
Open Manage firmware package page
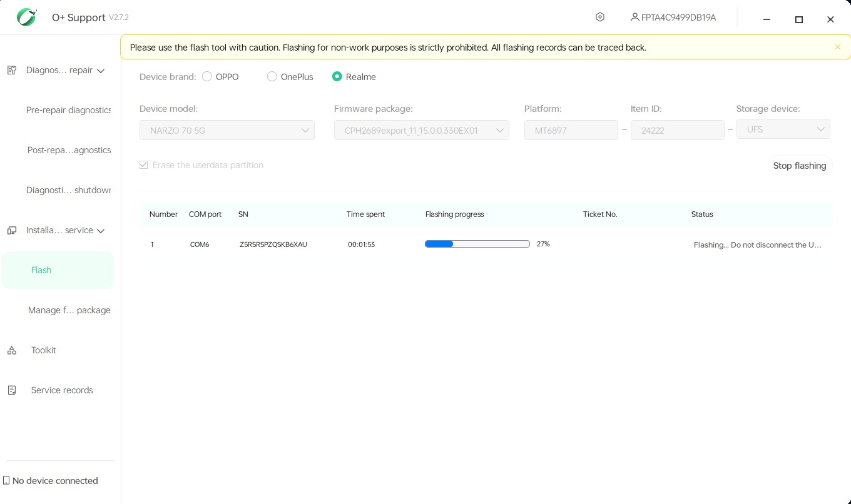[x=69, y=310]
